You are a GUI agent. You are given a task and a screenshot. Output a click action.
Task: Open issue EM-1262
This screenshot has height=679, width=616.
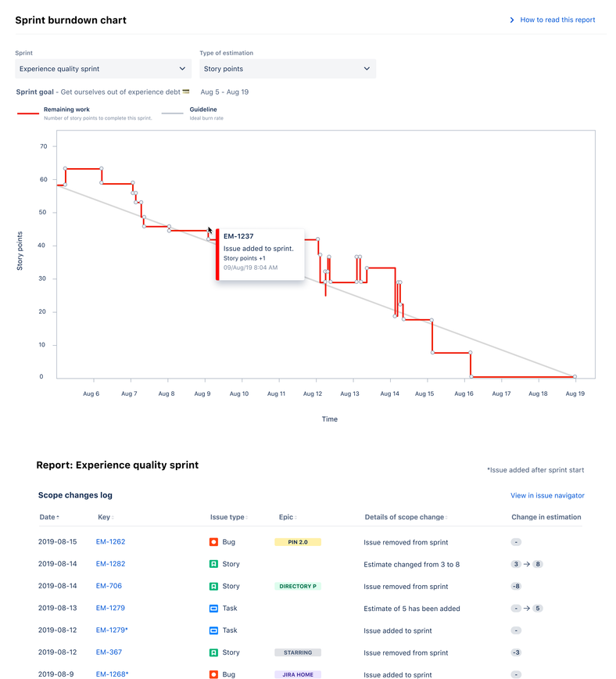coord(110,542)
